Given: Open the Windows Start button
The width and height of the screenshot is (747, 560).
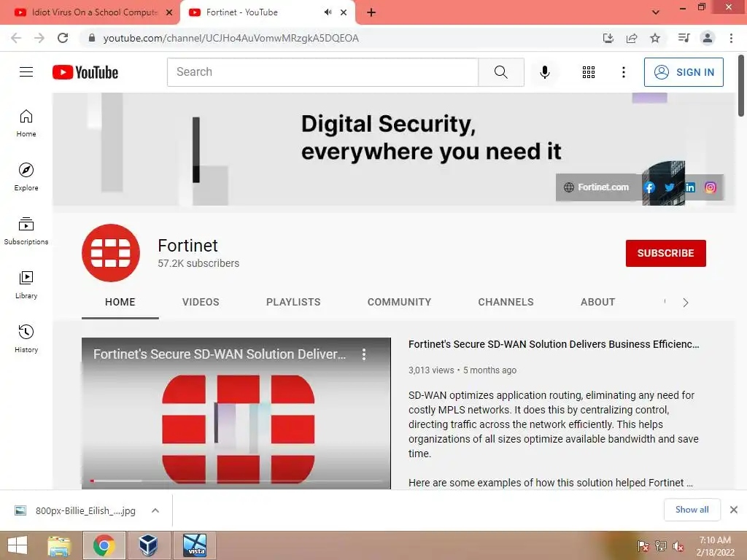Looking at the screenshot, I should [x=18, y=545].
